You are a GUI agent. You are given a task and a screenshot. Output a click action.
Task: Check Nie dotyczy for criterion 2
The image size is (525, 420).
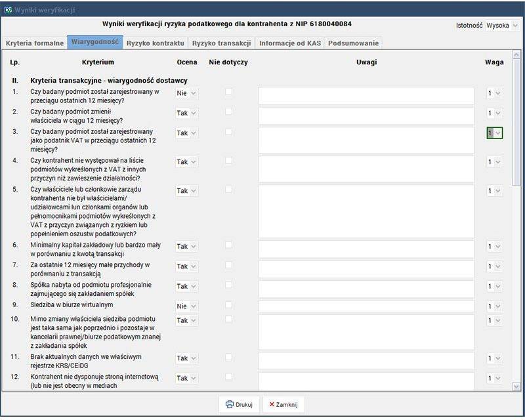pyautogui.click(x=228, y=111)
